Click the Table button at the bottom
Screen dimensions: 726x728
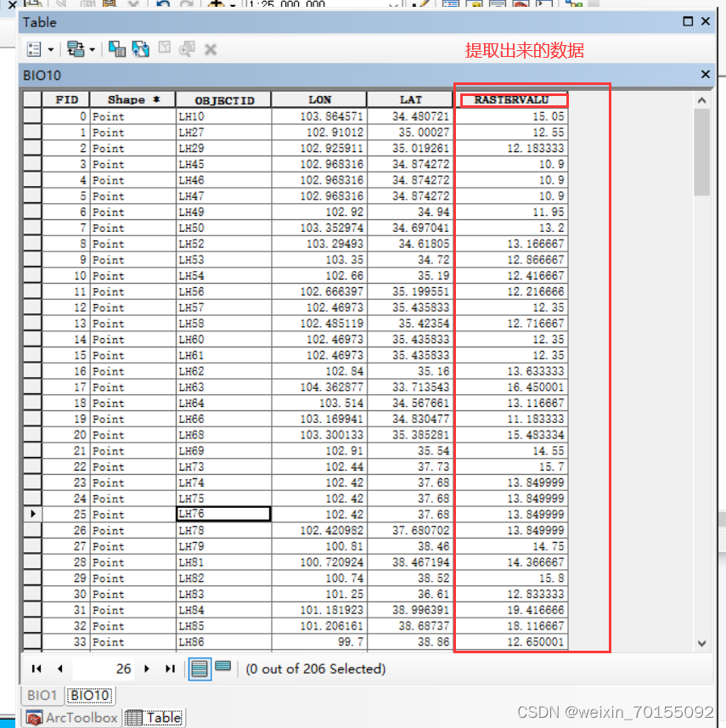(154, 717)
